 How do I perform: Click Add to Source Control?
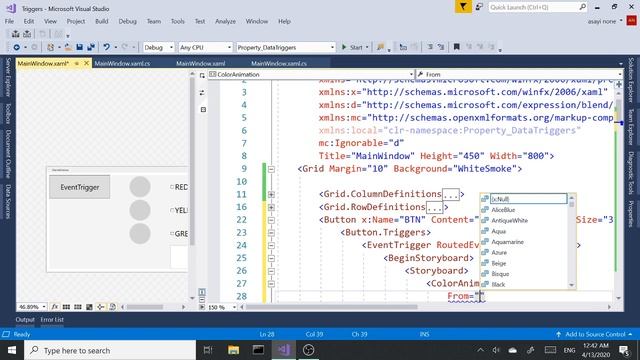tap(594, 334)
